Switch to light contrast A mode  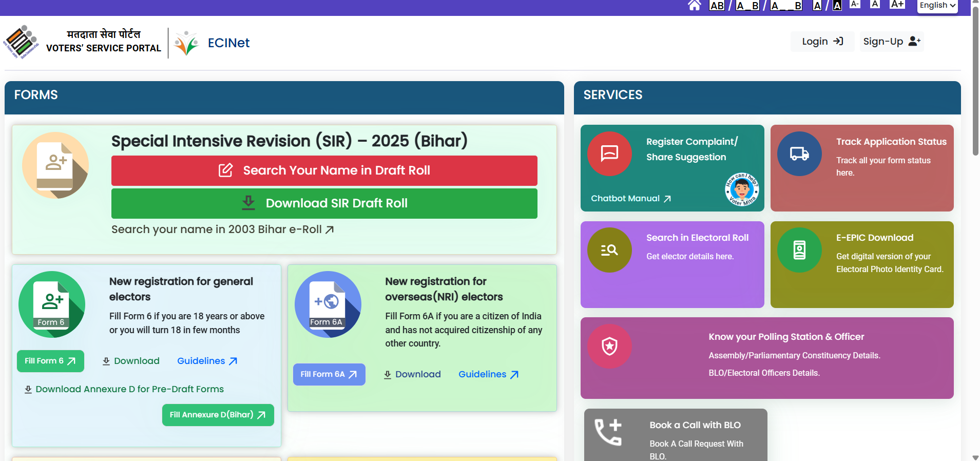[x=817, y=6]
